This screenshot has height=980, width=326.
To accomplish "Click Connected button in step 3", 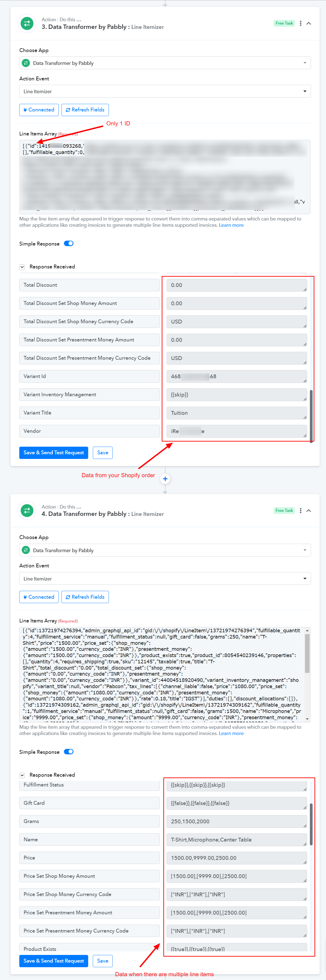I will (39, 110).
